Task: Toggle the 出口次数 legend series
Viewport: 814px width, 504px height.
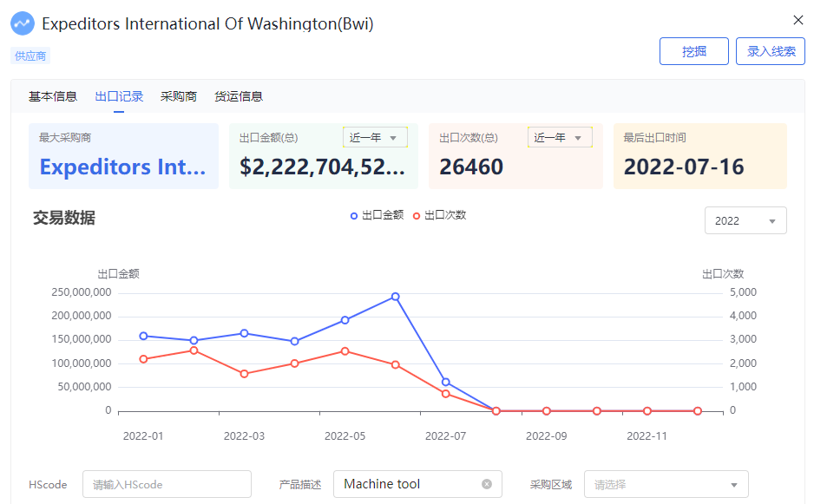Action: tap(440, 215)
